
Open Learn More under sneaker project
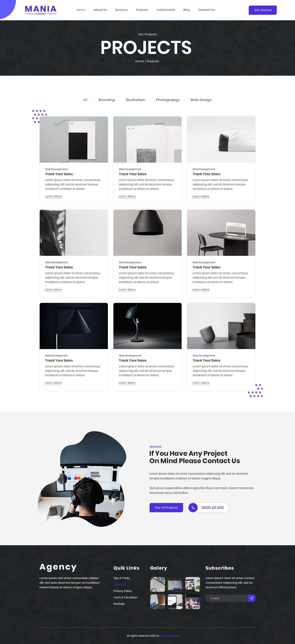[201, 197]
